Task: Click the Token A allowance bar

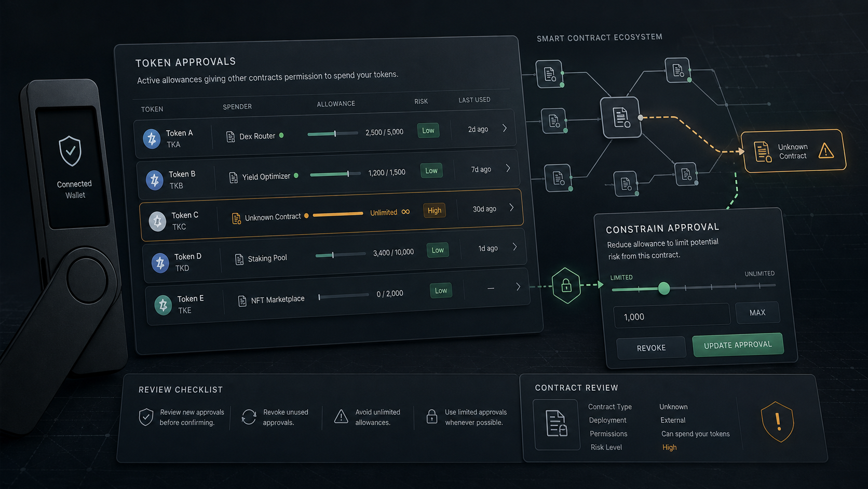Action: coord(332,134)
